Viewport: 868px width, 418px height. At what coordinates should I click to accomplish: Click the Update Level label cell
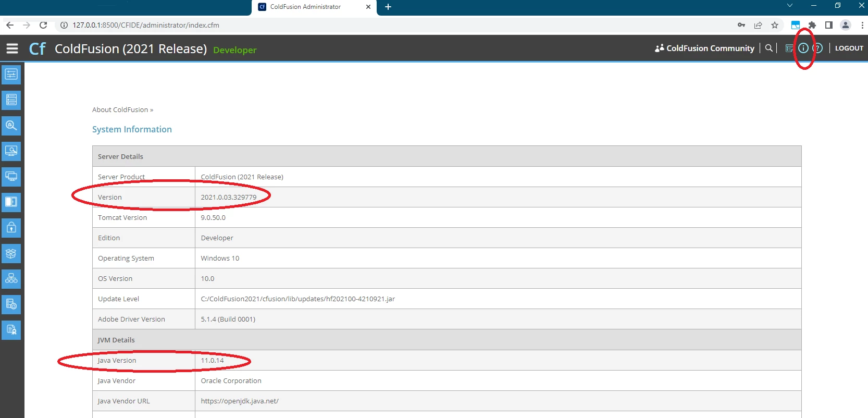click(x=144, y=299)
